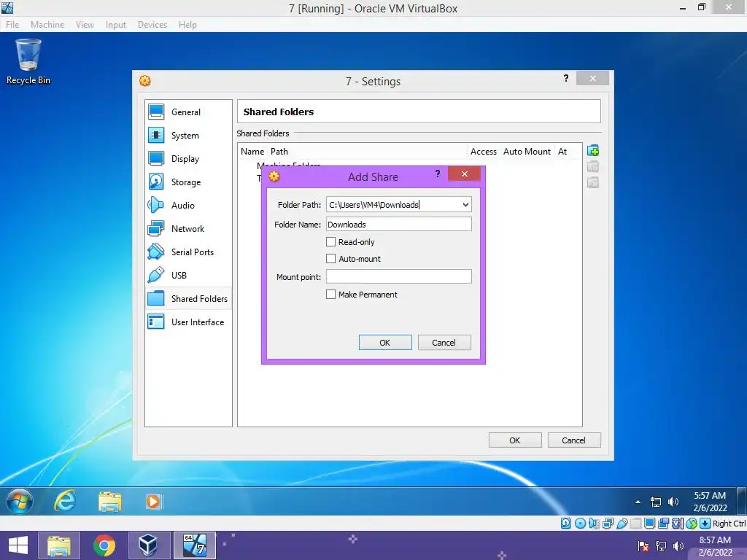This screenshot has height=560, width=747.
Task: Launch Internet Explorer from guest taskbar
Action: [65, 502]
